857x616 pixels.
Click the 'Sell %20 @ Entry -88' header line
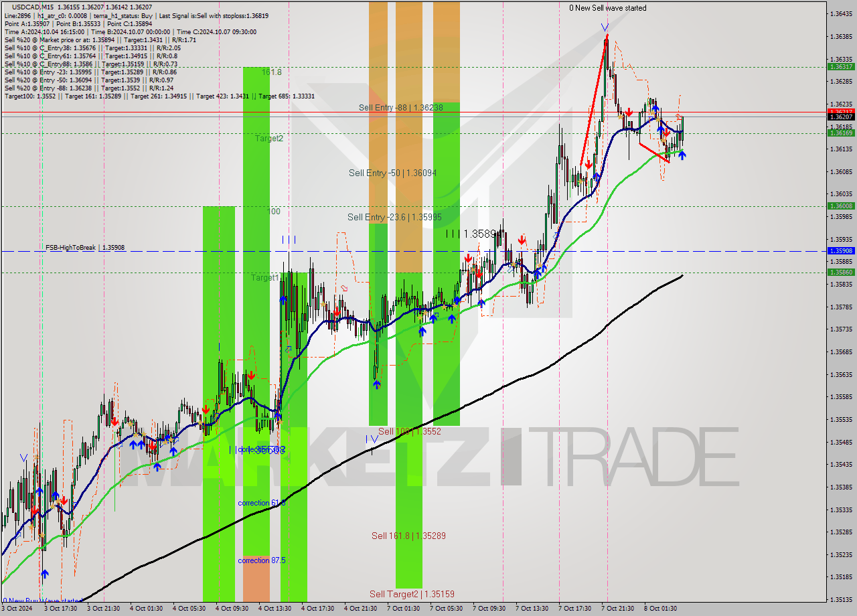coord(88,88)
